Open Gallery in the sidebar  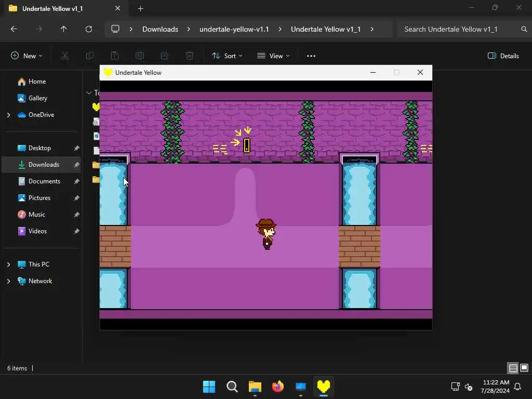(x=37, y=98)
